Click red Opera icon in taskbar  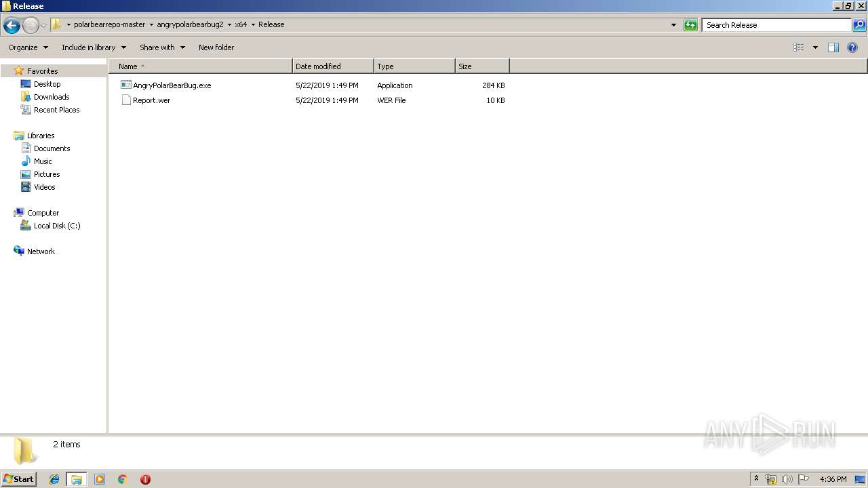[x=145, y=479]
